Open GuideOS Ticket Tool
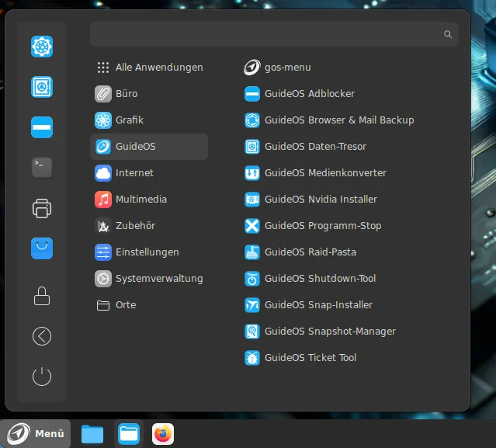The height and width of the screenshot is (448, 496). point(310,358)
